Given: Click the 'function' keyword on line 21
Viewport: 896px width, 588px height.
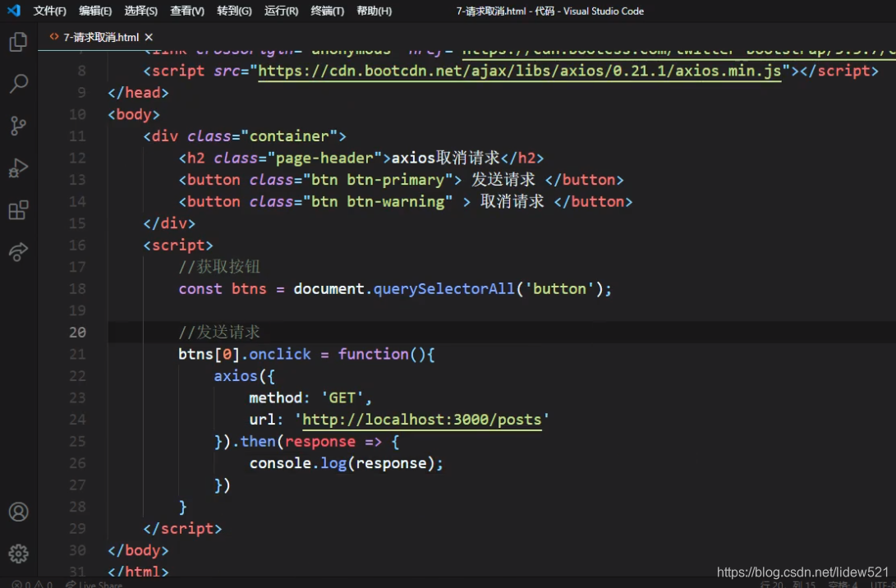Looking at the screenshot, I should 373,354.
